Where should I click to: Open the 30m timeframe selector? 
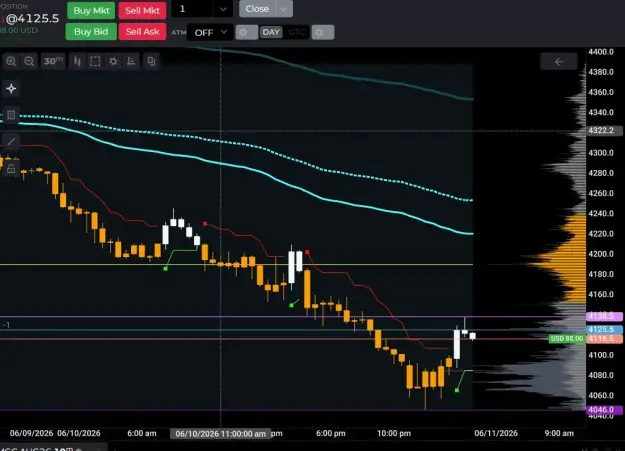53,61
